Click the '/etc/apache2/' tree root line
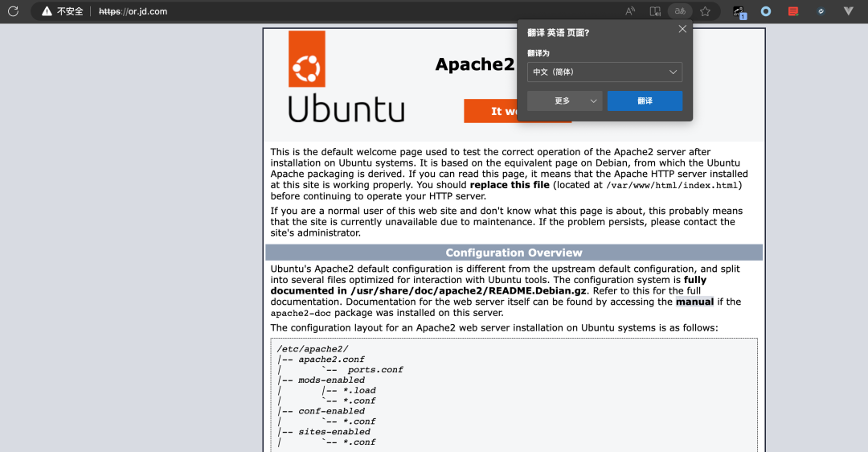Viewport: 868px width, 452px height. coord(313,349)
